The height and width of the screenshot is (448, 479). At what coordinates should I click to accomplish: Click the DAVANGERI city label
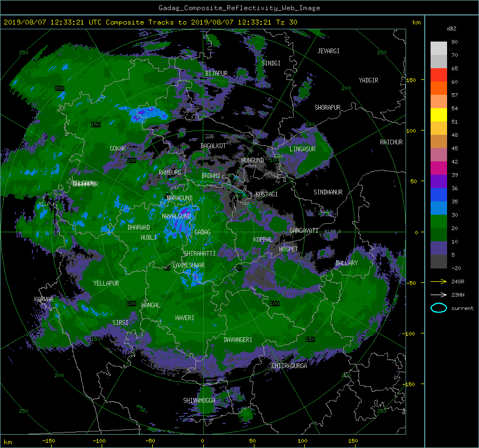pyautogui.click(x=238, y=340)
